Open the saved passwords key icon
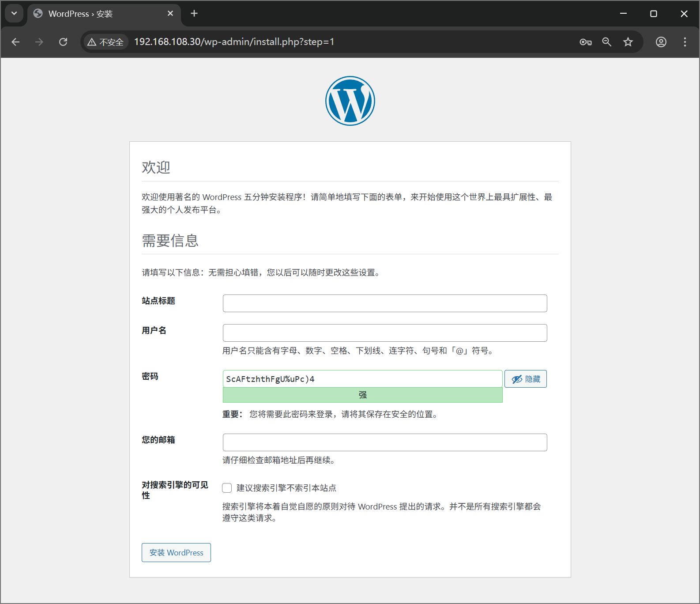 [x=586, y=42]
